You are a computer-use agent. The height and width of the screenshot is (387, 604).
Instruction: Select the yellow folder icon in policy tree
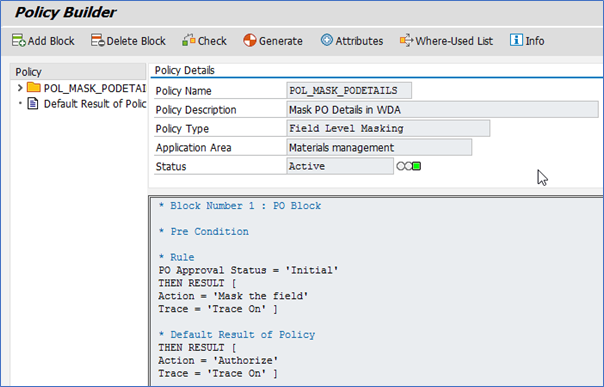pyautogui.click(x=34, y=88)
